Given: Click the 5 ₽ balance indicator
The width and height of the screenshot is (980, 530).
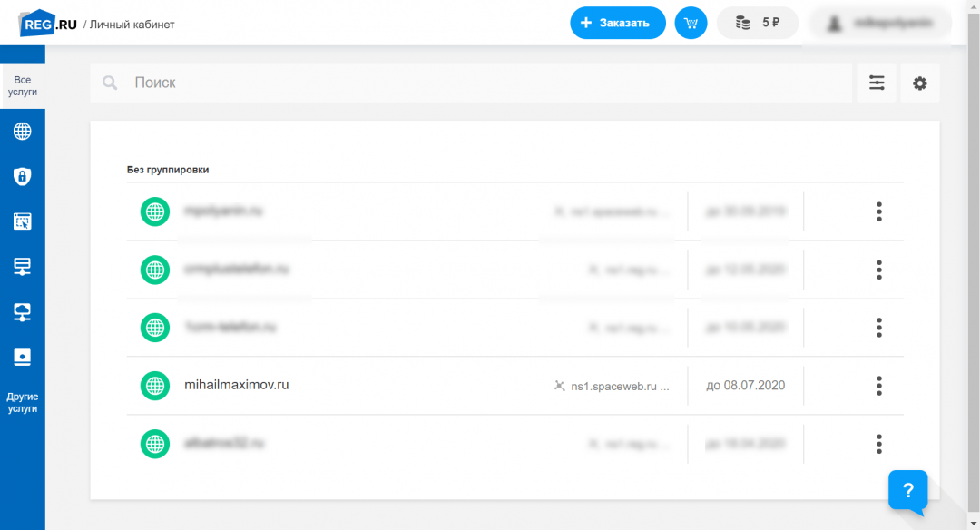Looking at the screenshot, I should [x=757, y=23].
